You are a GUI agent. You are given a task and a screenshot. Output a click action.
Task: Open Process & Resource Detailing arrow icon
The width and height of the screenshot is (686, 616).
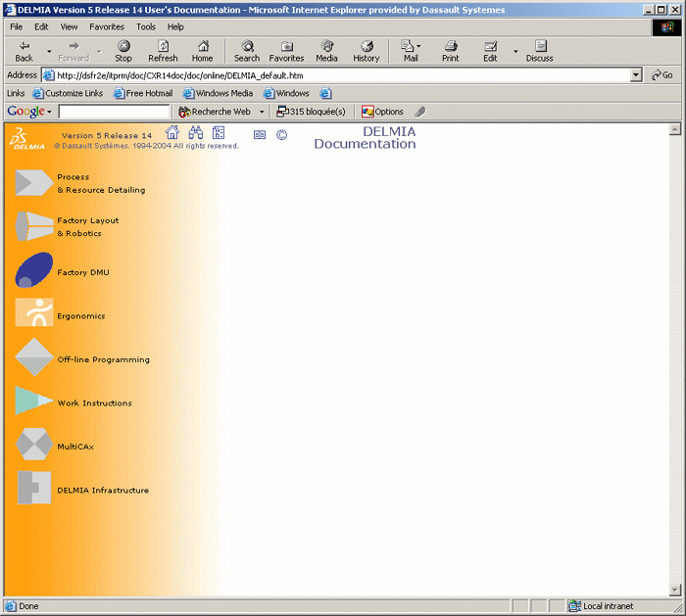34,183
